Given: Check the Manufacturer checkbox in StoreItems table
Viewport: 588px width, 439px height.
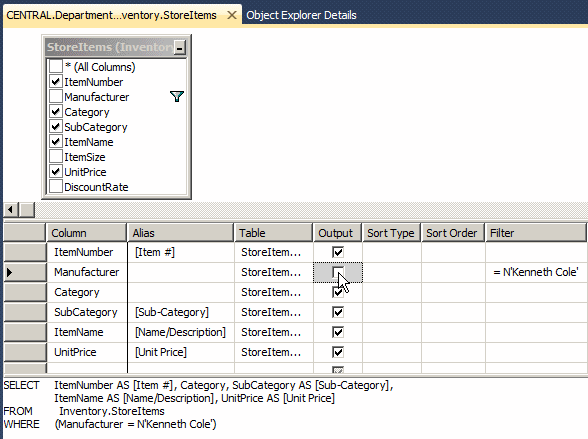Looking at the screenshot, I should point(56,97).
